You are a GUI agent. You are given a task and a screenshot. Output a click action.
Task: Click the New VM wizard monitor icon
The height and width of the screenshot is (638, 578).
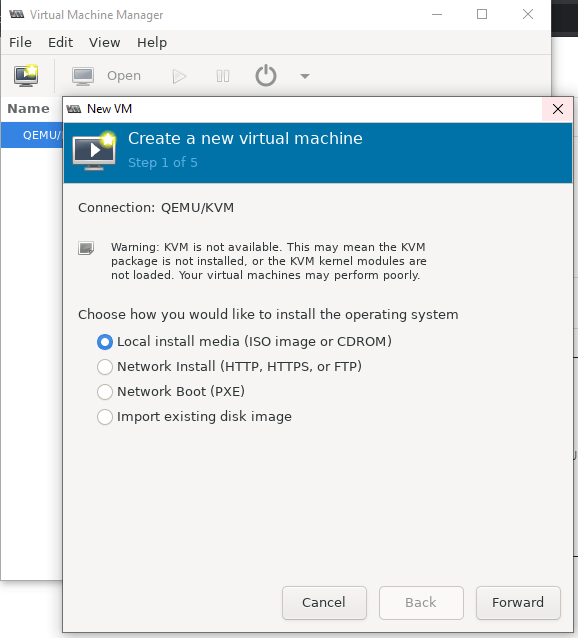pyautogui.click(x=94, y=151)
